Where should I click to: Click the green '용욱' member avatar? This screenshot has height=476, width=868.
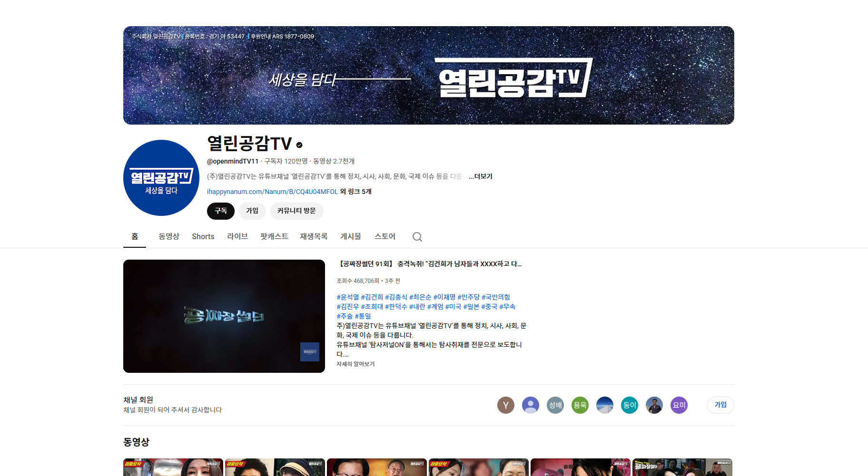tap(580, 405)
